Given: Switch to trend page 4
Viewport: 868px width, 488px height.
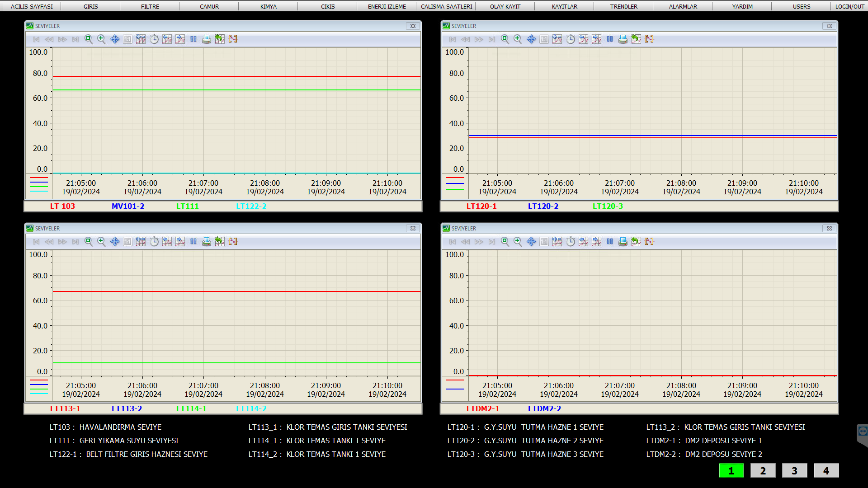Looking at the screenshot, I should pyautogui.click(x=826, y=470).
